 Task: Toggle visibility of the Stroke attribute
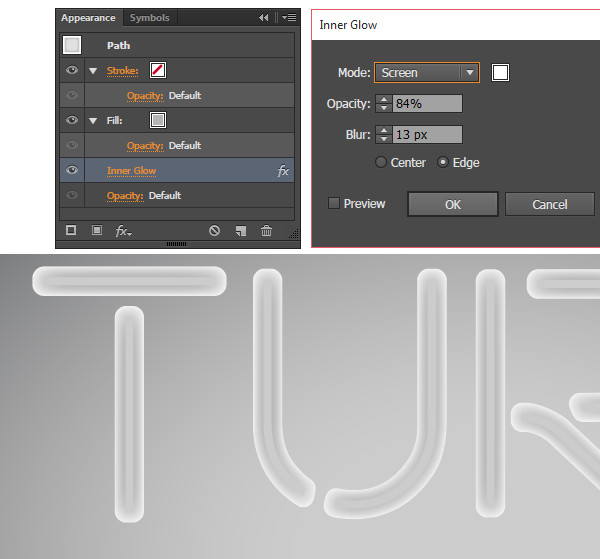point(72,70)
